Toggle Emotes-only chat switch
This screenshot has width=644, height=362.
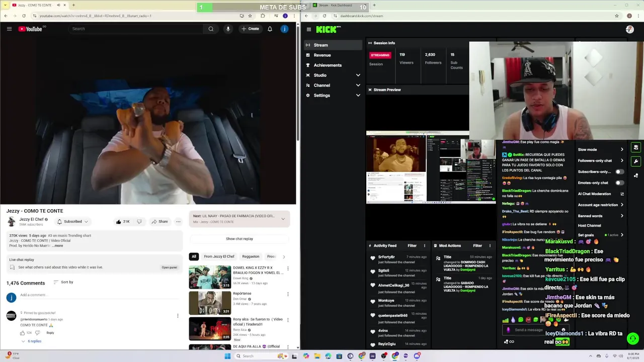619,183
